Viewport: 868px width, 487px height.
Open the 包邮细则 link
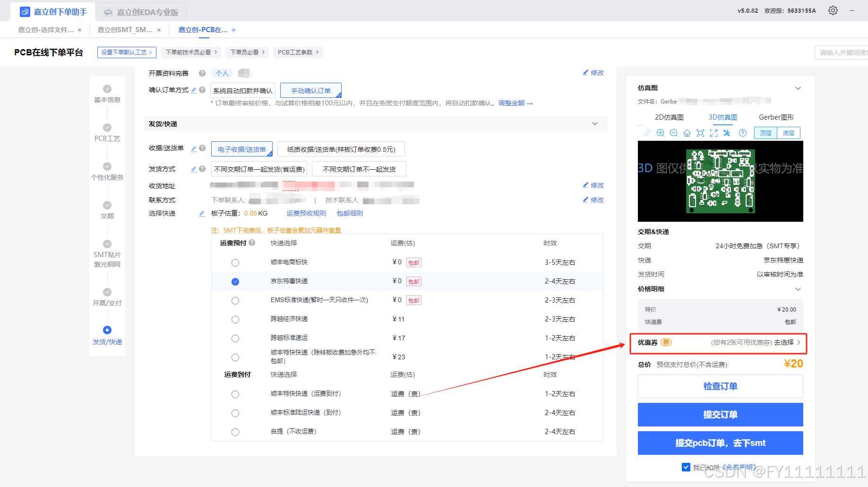tap(350, 213)
